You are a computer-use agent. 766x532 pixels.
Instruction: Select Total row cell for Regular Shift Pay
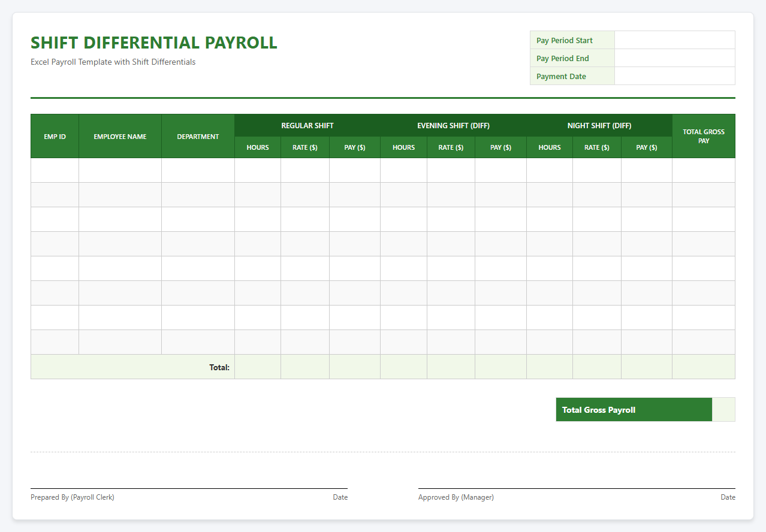(355, 367)
